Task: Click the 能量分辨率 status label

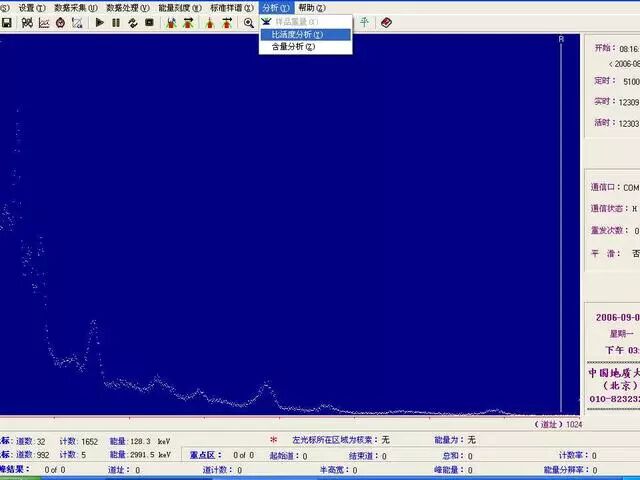Action: point(566,470)
